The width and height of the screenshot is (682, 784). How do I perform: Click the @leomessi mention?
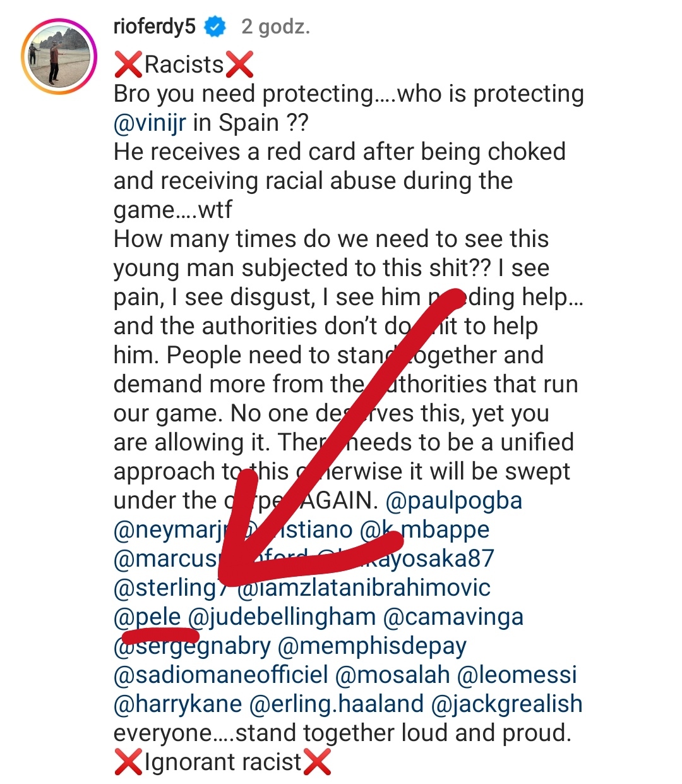click(517, 675)
